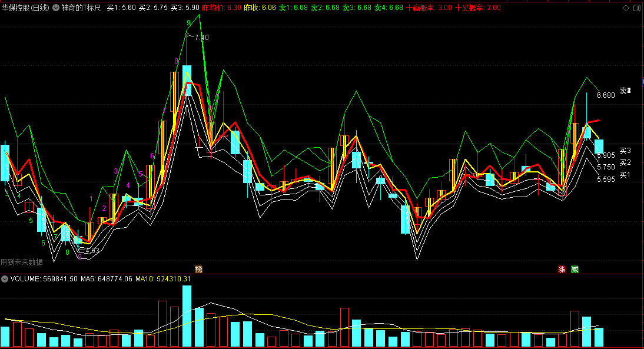Click the red 涨 marker icon
Screen dimensions: 644x349
point(562,270)
